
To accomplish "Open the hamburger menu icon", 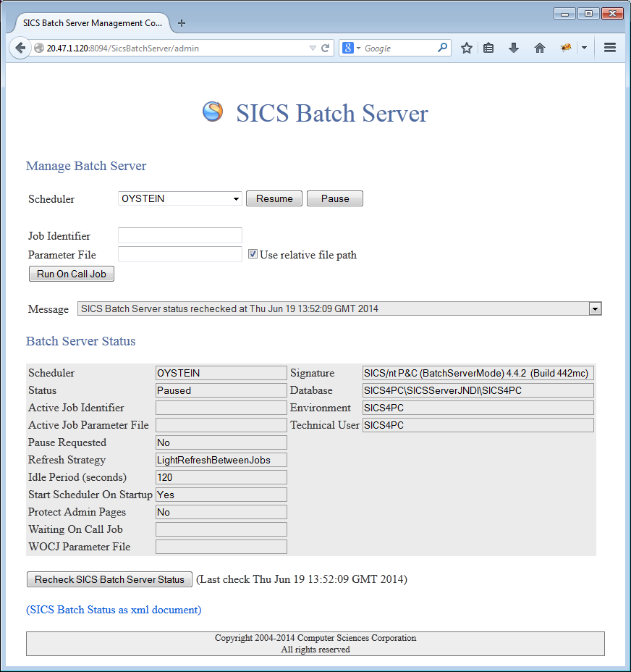I will [x=609, y=48].
